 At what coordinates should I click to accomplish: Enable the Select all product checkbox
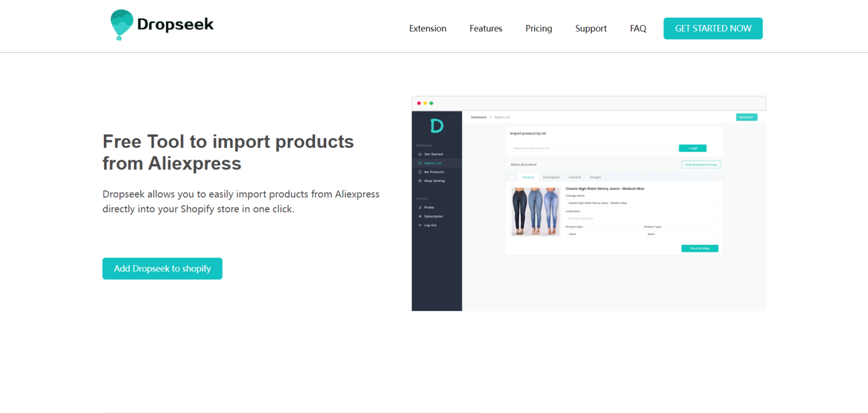(x=508, y=165)
